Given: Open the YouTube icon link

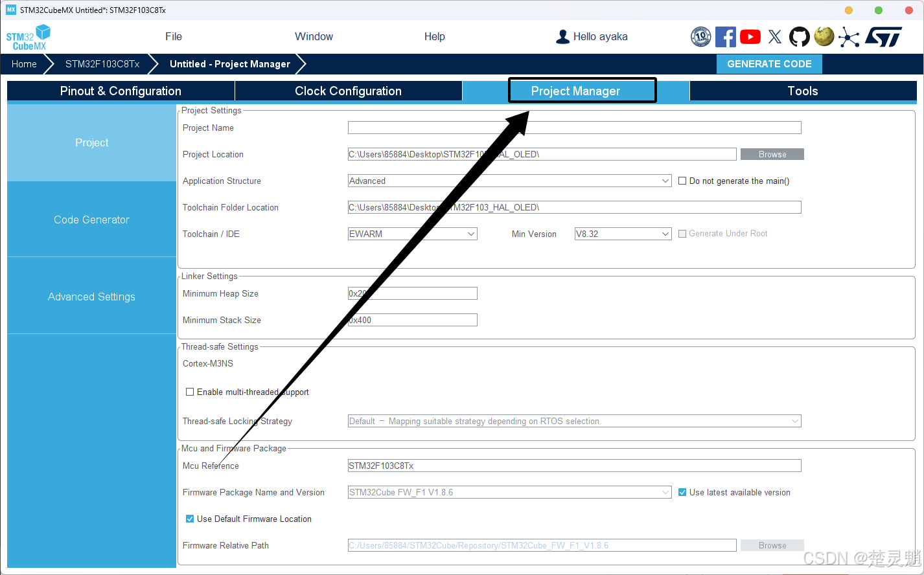Looking at the screenshot, I should [x=750, y=37].
